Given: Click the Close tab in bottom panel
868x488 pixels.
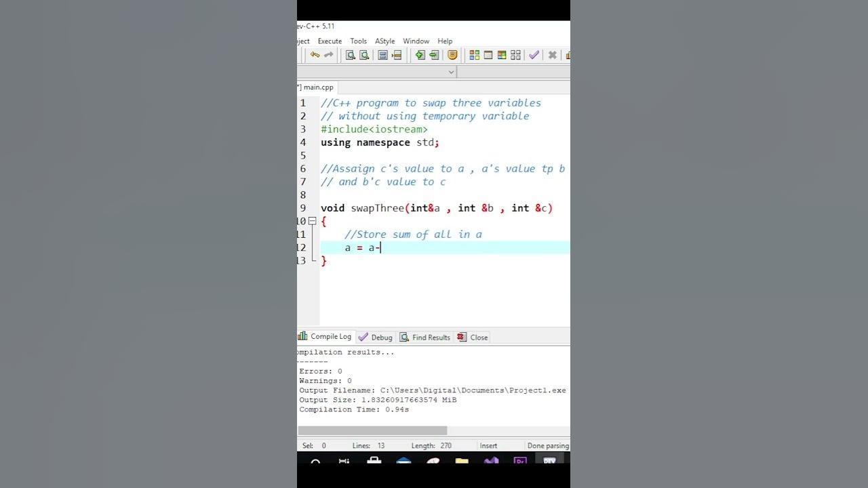Looking at the screenshot, I should (x=473, y=337).
